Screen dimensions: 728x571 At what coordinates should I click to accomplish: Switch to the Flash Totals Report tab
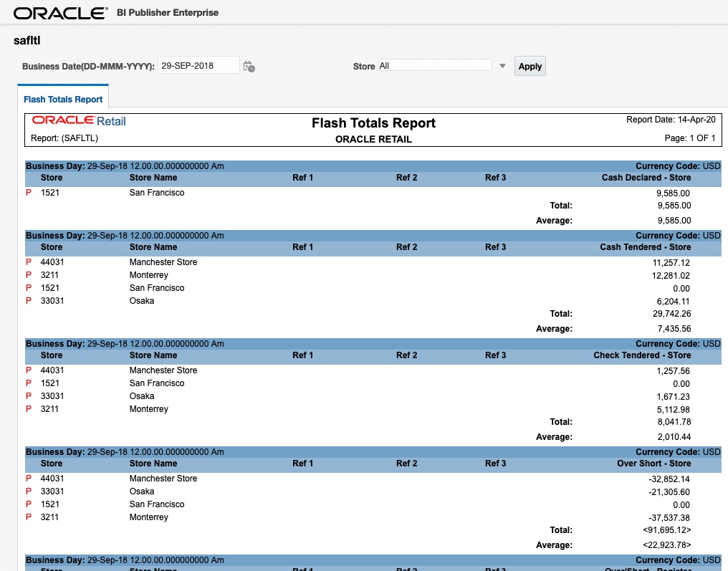[x=62, y=100]
